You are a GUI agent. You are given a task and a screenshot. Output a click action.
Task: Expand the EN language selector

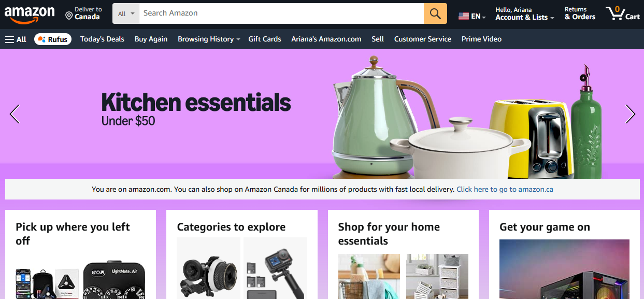pos(472,16)
